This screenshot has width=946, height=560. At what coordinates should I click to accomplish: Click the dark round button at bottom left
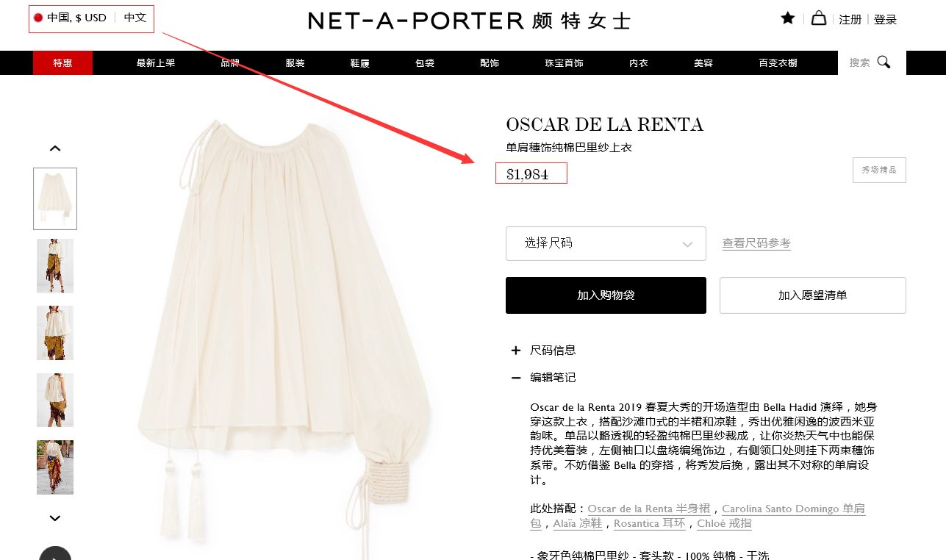(55, 553)
